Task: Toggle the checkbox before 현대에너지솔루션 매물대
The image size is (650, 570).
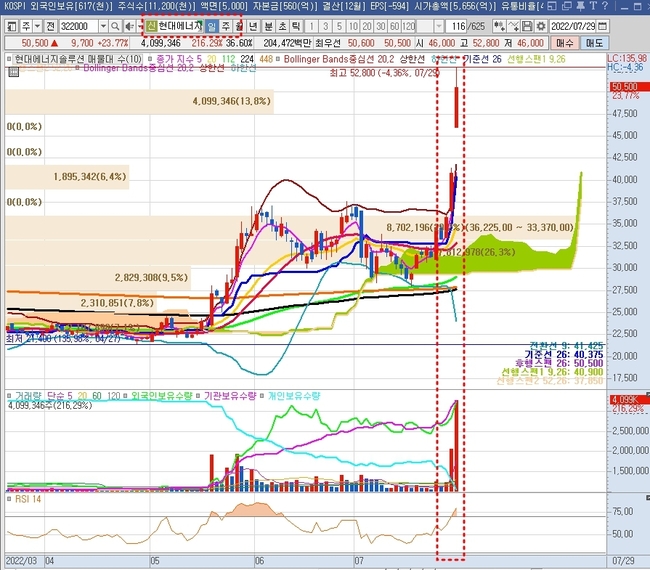Action: (9, 60)
